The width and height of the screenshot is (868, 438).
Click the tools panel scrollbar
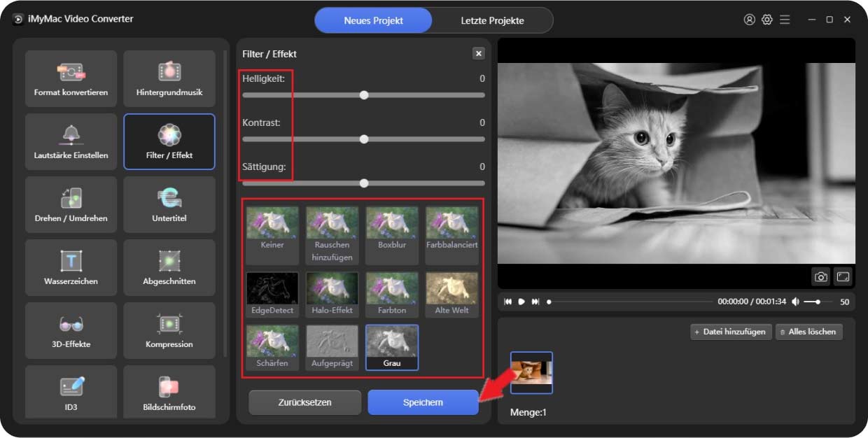225,203
